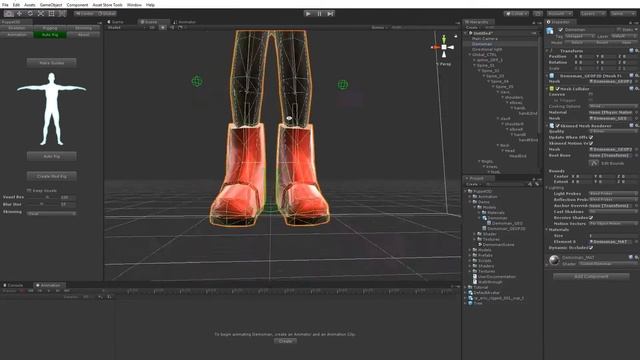640x360 pixels.
Task: Open the Quality dropdown in Skinned Mesh Renderer
Action: [x=613, y=131]
